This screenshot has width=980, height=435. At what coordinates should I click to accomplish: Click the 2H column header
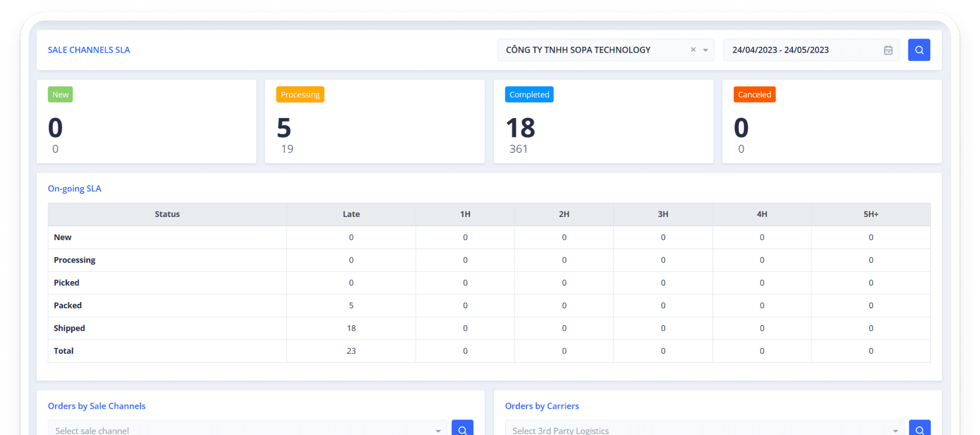coord(564,214)
